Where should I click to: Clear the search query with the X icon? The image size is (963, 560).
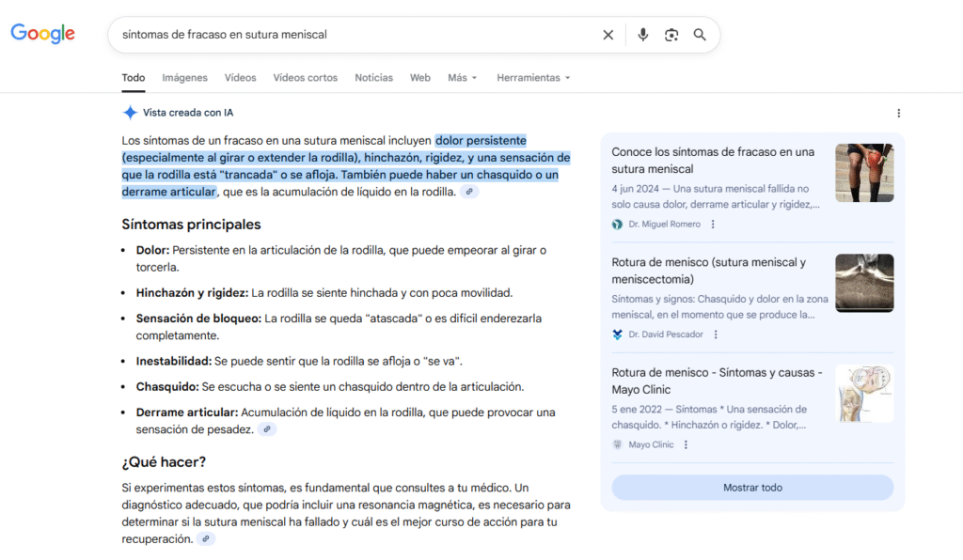coord(608,34)
